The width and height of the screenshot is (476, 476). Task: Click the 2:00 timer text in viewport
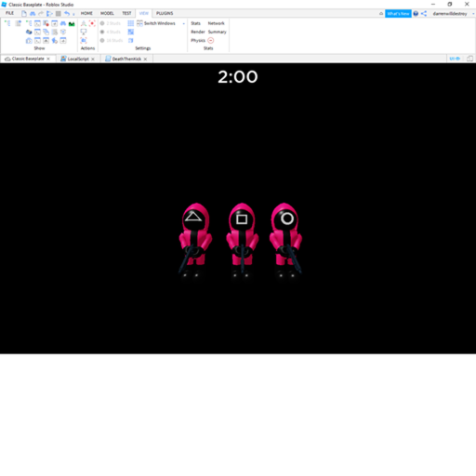click(x=238, y=76)
